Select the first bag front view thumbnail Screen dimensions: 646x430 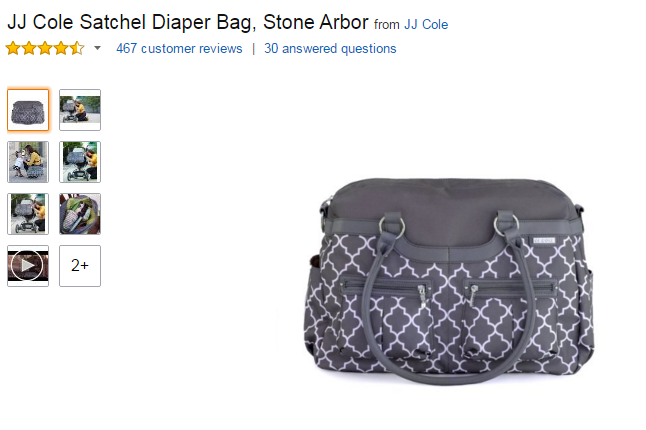tap(28, 110)
